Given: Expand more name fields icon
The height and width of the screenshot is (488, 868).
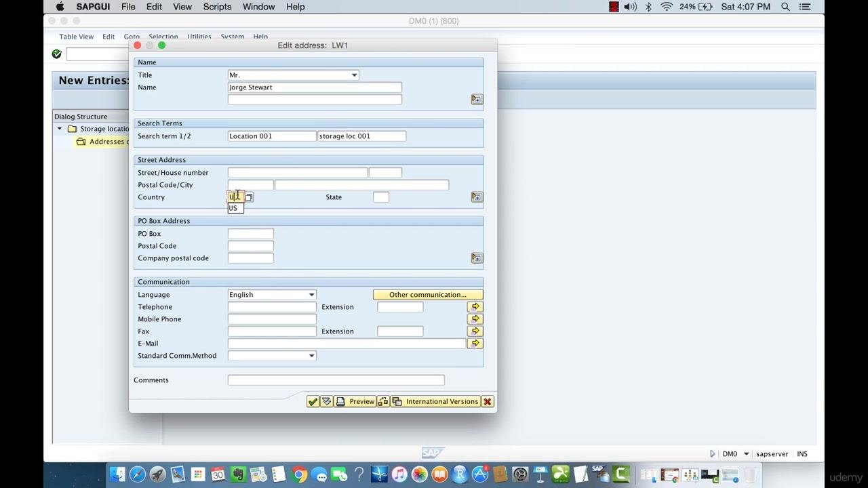Looking at the screenshot, I should 477,100.
